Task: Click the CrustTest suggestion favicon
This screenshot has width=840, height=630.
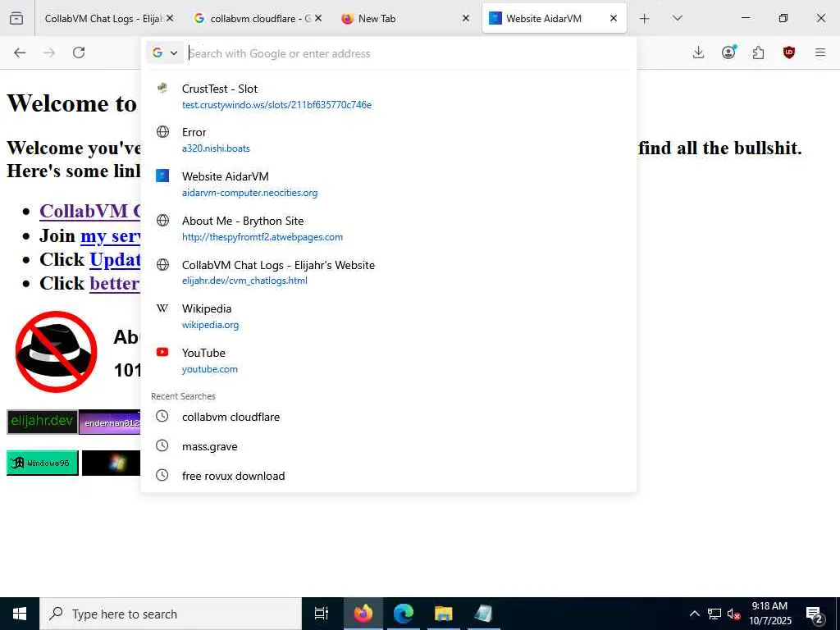Action: (x=162, y=89)
